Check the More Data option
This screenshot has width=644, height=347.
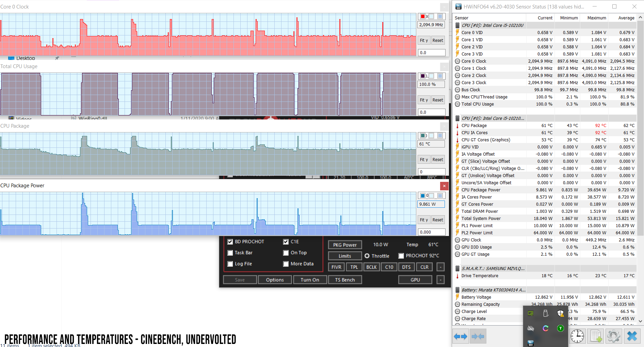click(x=286, y=264)
